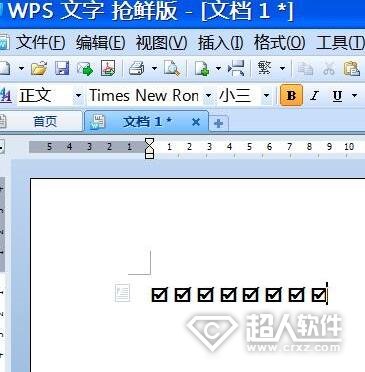Viewport: 365px width, 372px height.
Task: Open the Edit menu 编辑(E)
Action: click(x=100, y=43)
